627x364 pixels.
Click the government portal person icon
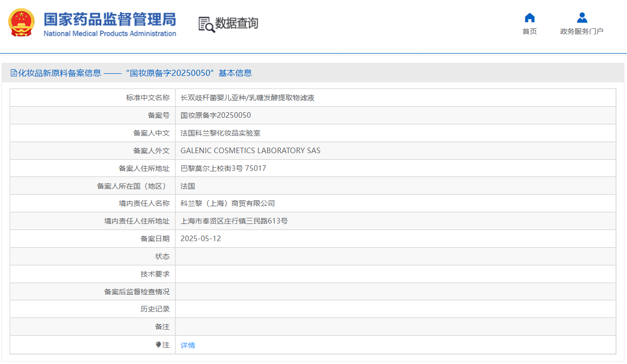pyautogui.click(x=582, y=18)
